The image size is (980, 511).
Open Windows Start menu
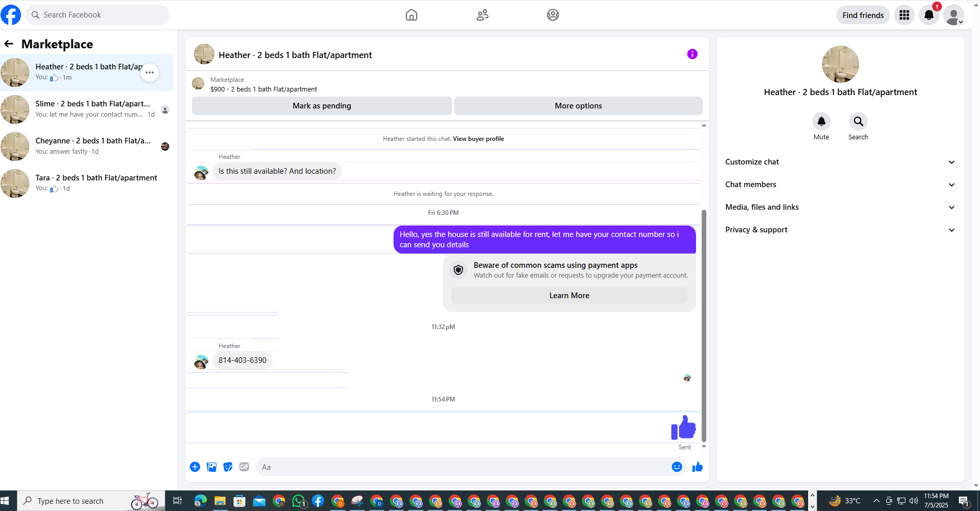[x=6, y=501]
